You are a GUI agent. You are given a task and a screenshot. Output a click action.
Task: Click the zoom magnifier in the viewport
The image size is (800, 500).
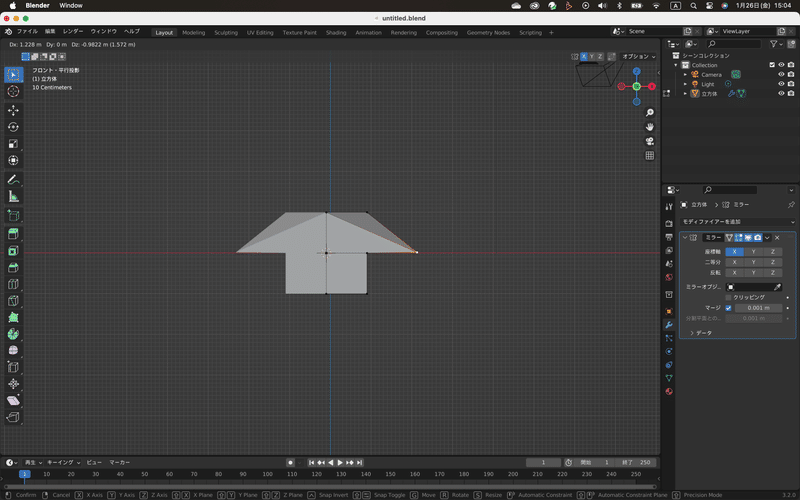coord(649,113)
